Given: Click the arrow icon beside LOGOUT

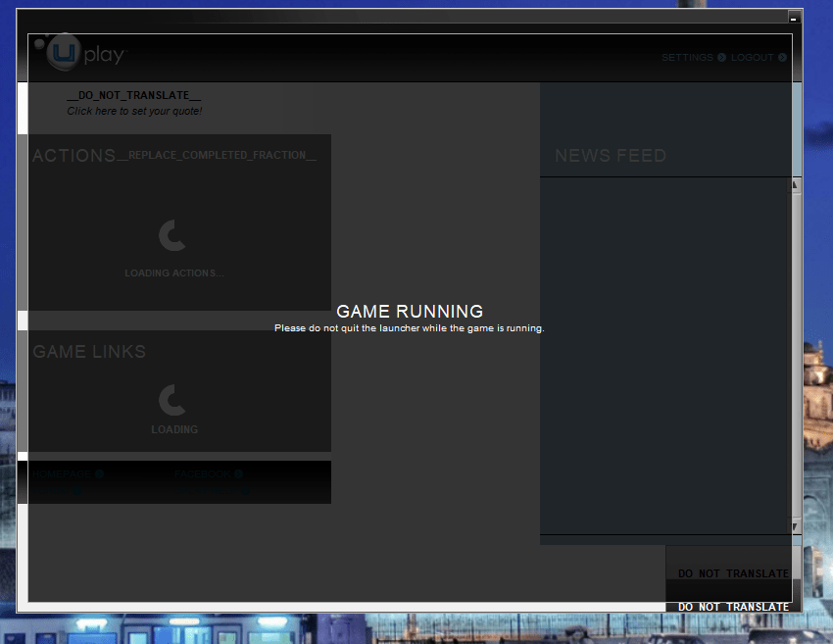Looking at the screenshot, I should pos(782,57).
